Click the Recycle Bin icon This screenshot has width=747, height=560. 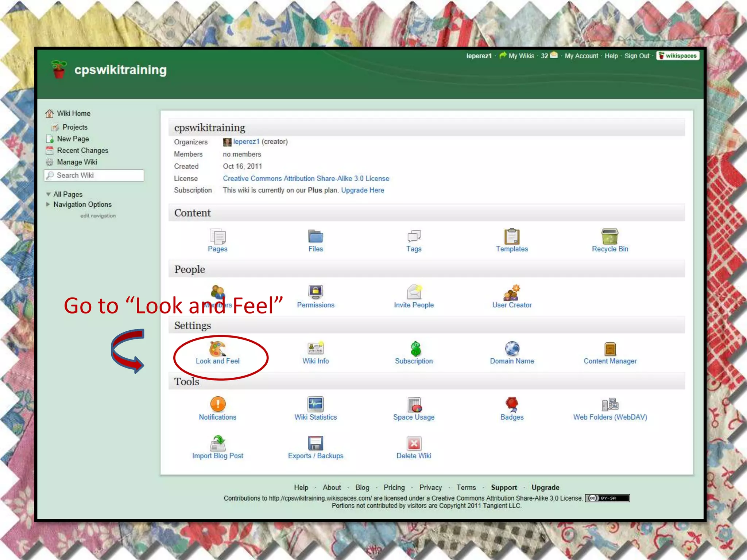[609, 236]
